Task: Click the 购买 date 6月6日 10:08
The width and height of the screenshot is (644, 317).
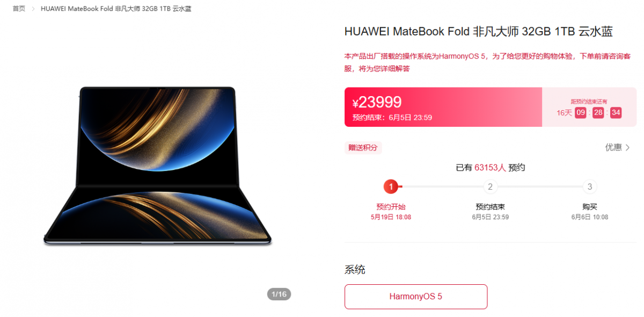Action: tap(590, 218)
